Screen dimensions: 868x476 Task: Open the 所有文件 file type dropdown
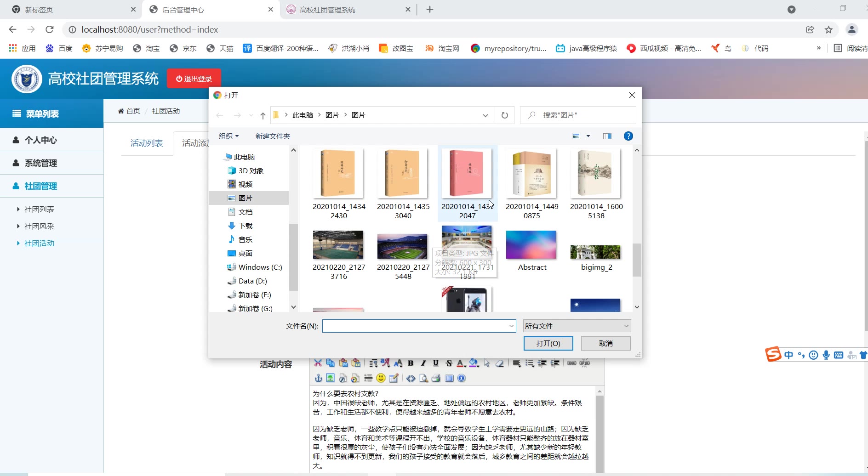(x=577, y=326)
